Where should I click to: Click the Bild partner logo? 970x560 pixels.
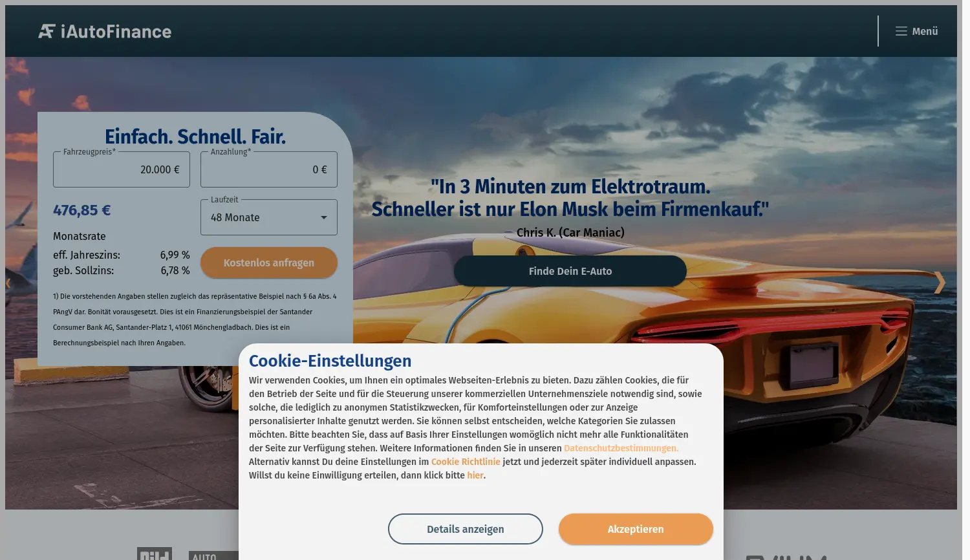coord(153,555)
